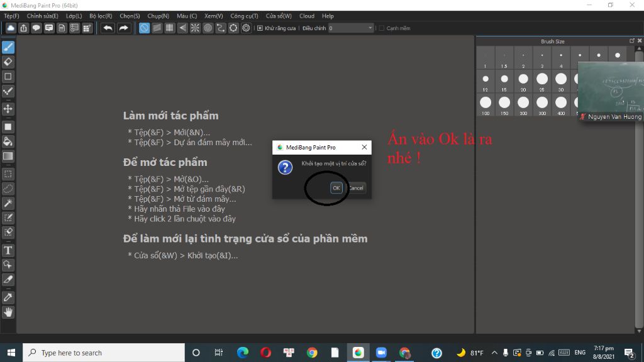Enable parallel snap guide
Viewport: 644px width, 362px height.
pyautogui.click(x=157, y=28)
